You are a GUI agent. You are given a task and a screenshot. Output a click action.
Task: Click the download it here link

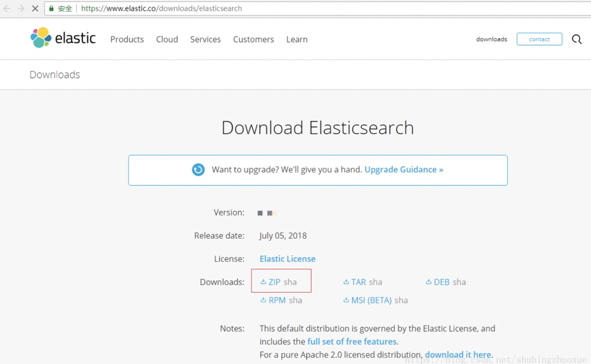(x=458, y=354)
